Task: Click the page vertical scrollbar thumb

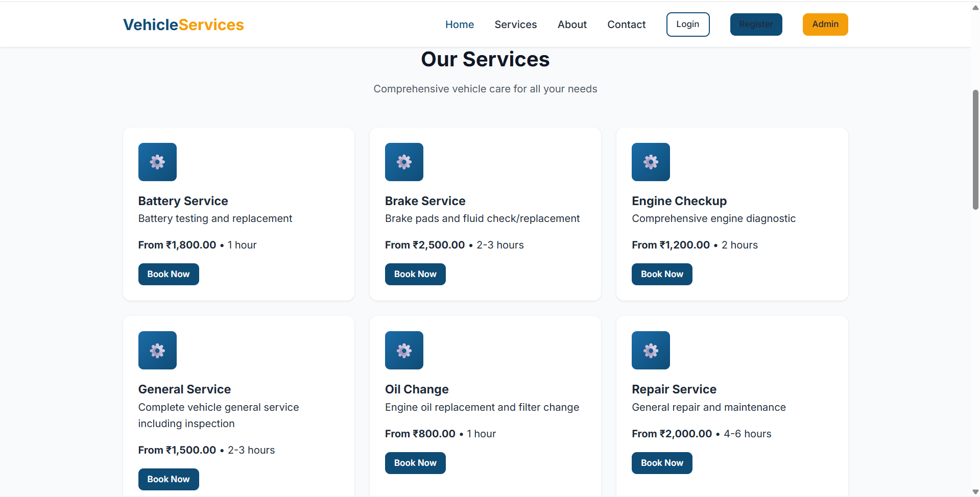Action: click(x=975, y=150)
